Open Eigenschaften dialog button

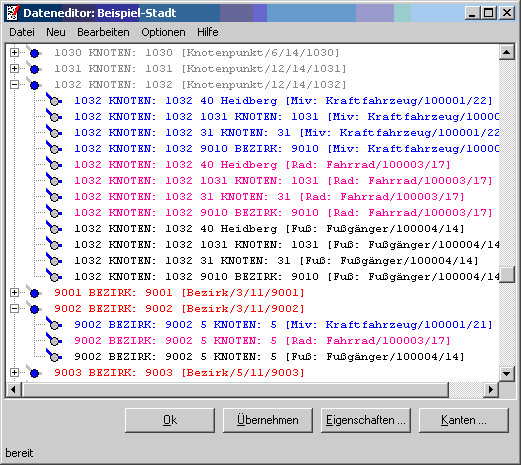click(366, 420)
